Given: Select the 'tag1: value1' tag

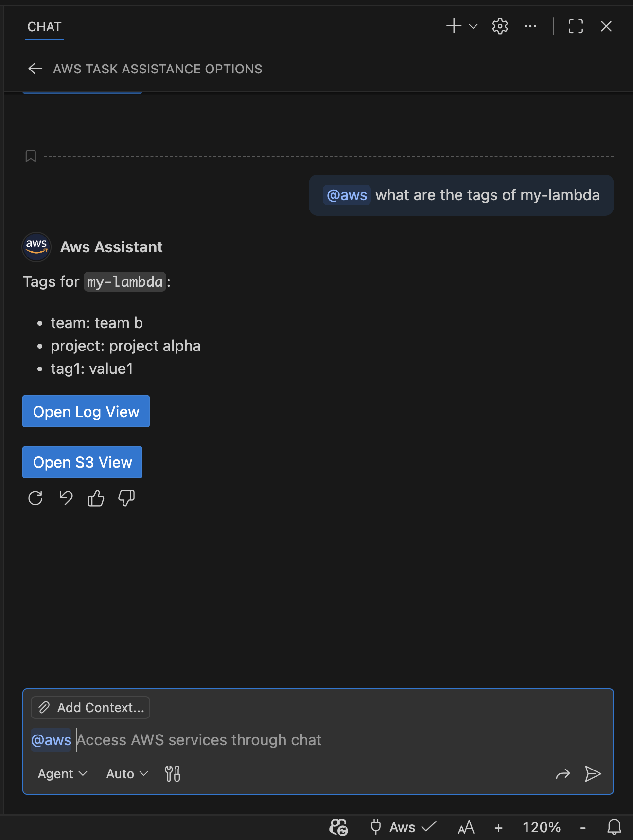Looking at the screenshot, I should point(92,368).
